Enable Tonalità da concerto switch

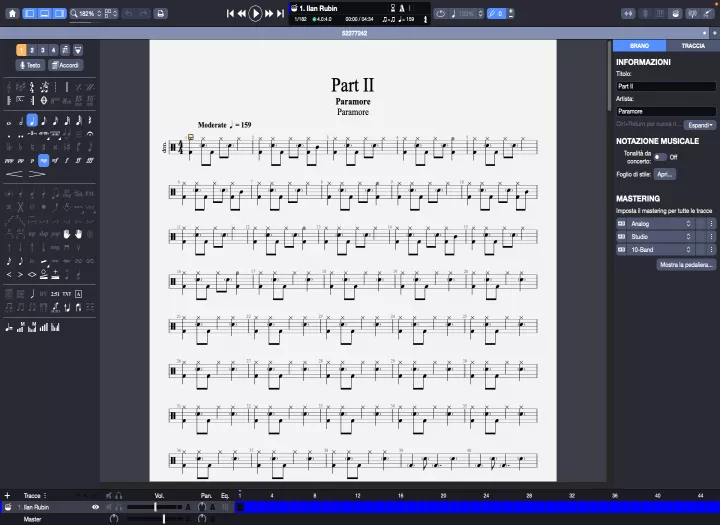(x=660, y=157)
